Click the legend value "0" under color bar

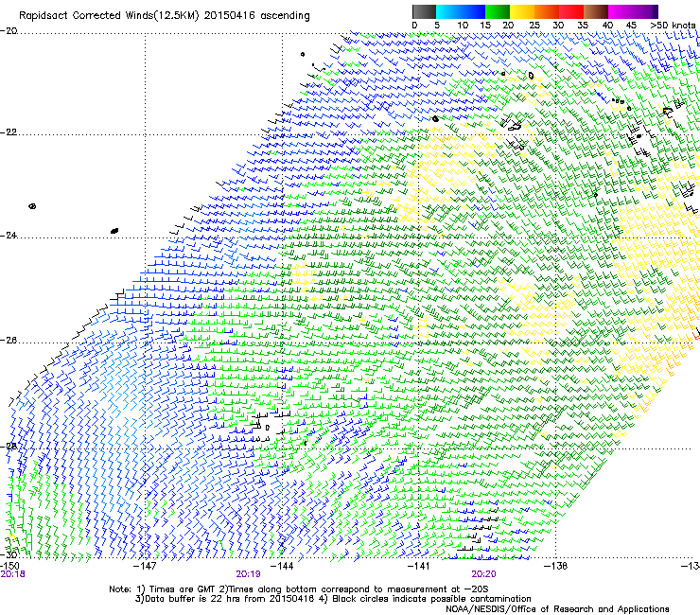click(x=414, y=26)
